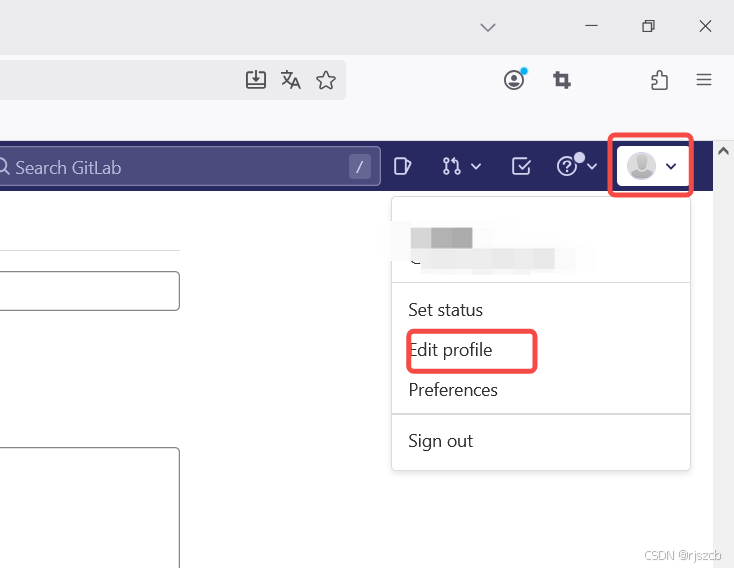Open the page translation icon

click(x=291, y=80)
